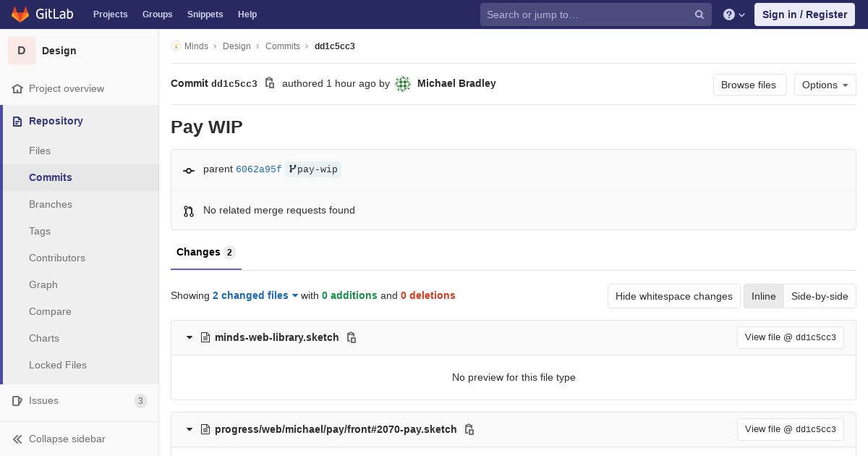The width and height of the screenshot is (868, 456).
Task: Collapse the minds-web-library.sketch diff
Action: [x=190, y=337]
